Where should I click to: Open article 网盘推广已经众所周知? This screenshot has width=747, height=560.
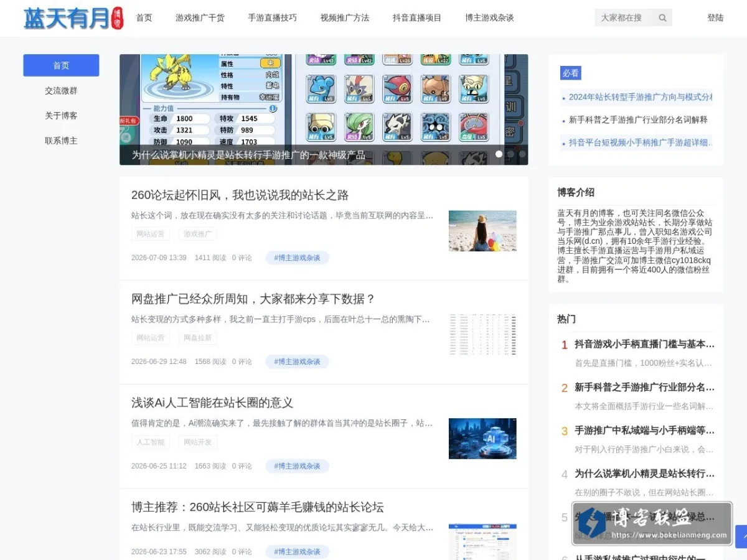[x=253, y=299]
